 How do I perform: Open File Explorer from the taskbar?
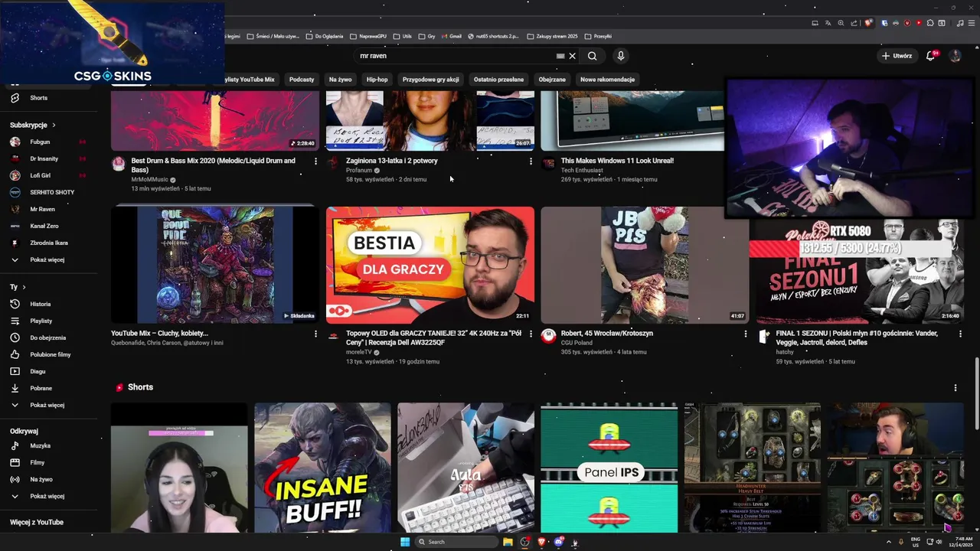[x=508, y=542]
